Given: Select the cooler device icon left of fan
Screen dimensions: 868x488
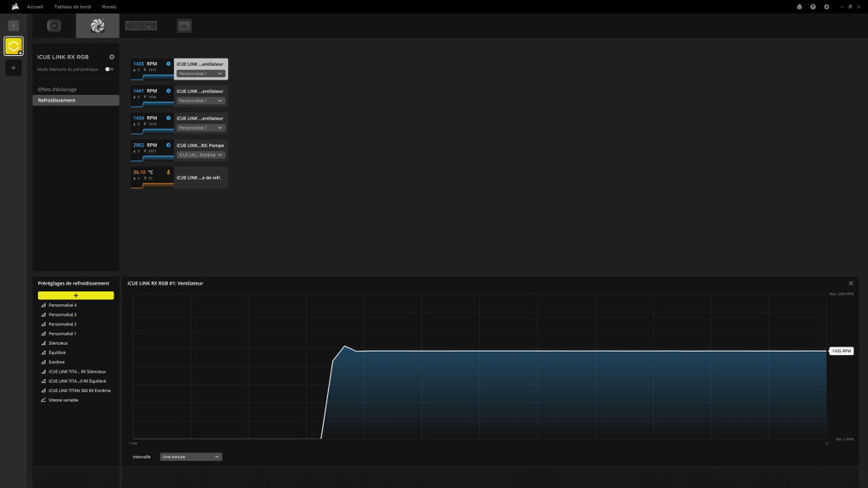Looking at the screenshot, I should pos(53,25).
